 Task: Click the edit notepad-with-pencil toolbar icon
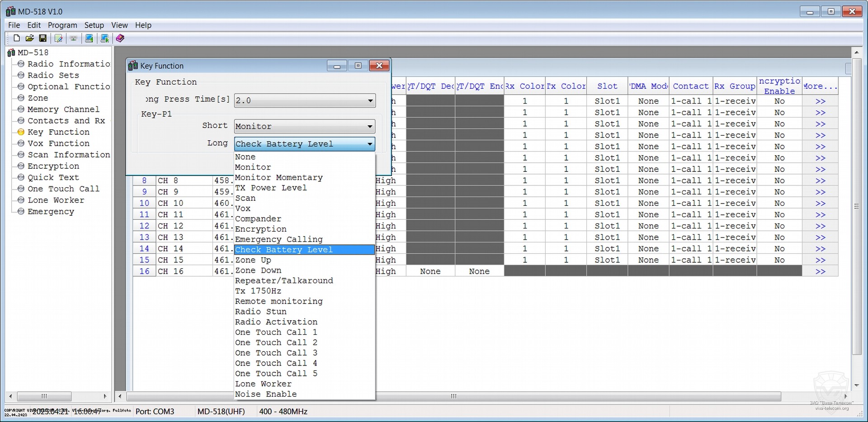point(58,38)
